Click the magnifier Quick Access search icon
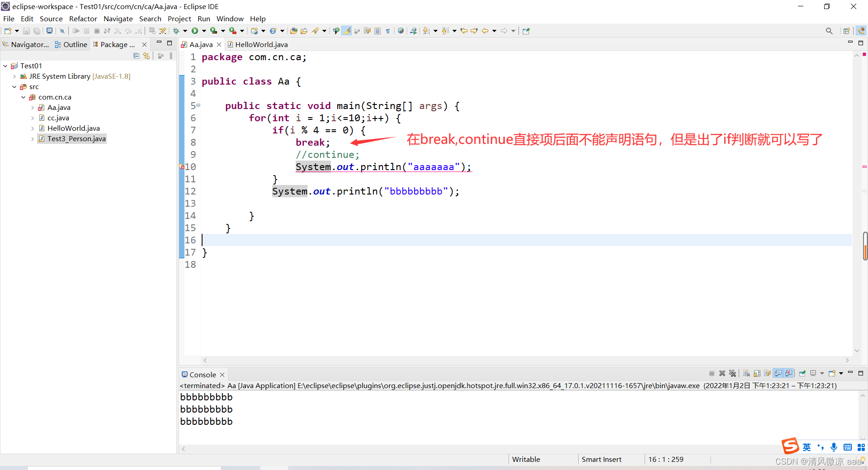Screen dimensions: 868x470 829,31
